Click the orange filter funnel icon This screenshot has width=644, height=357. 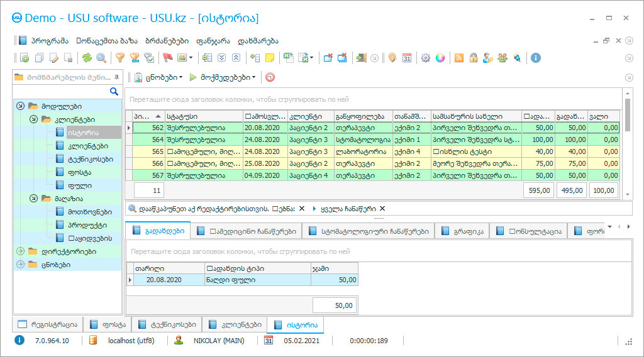pyautogui.click(x=119, y=58)
